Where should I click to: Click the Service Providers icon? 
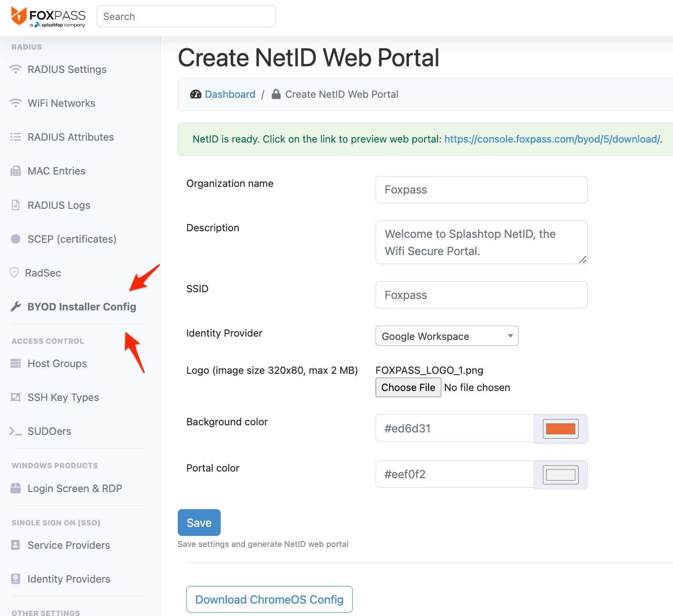point(16,545)
